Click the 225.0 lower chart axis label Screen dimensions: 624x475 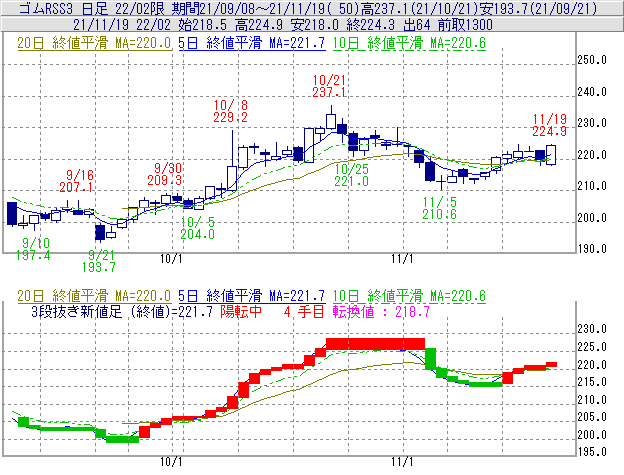click(592, 347)
